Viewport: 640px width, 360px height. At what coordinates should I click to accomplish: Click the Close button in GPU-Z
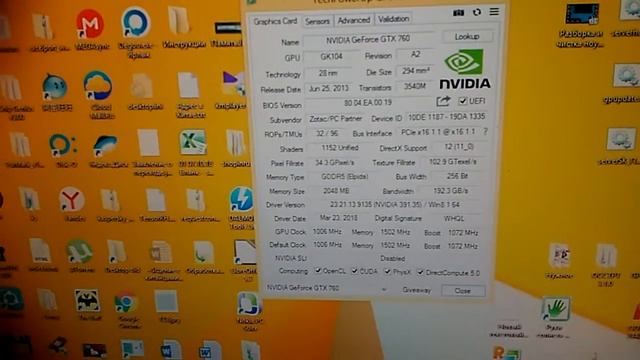coord(462,291)
